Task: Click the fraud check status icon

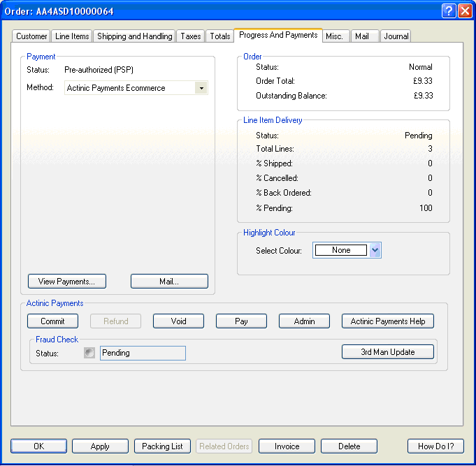Action: (89, 353)
